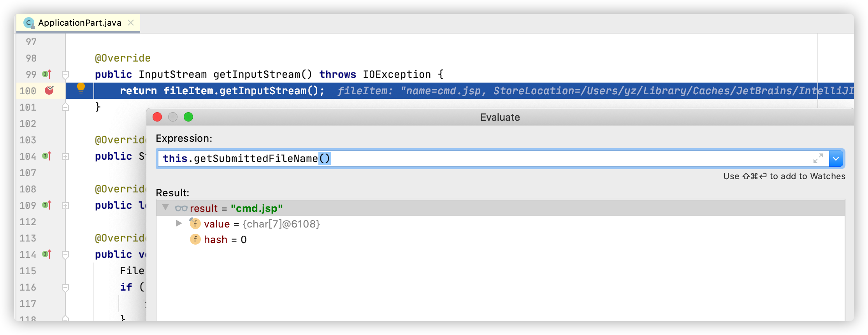Collapse the result "cmd.jsp" tree node
This screenshot has width=868, height=335.
(x=165, y=207)
